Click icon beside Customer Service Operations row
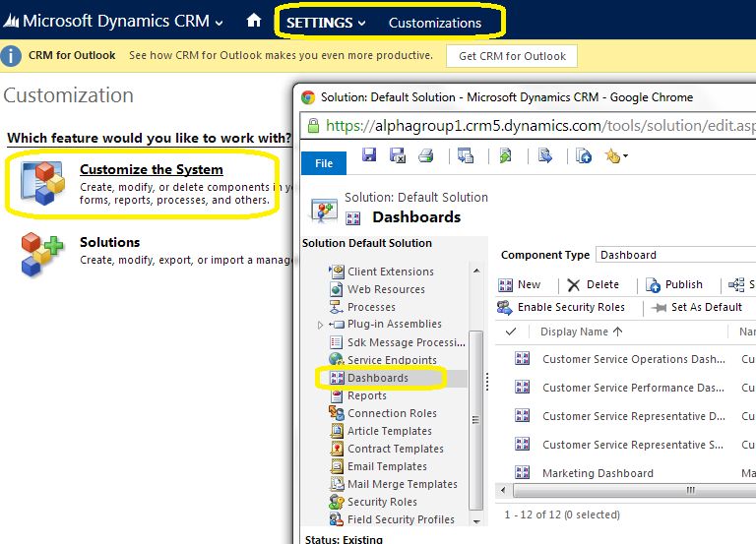This screenshot has height=544, width=756. (522, 358)
